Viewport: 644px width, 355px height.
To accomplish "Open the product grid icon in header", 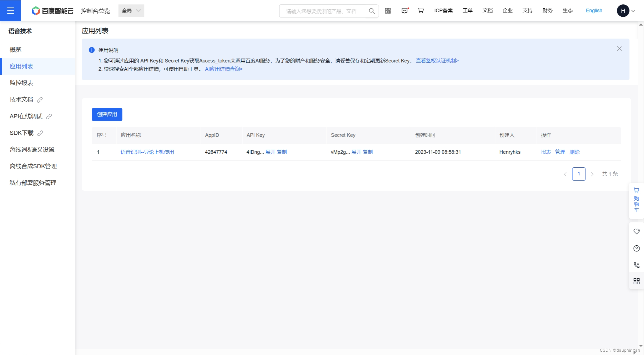I will 388,11.
